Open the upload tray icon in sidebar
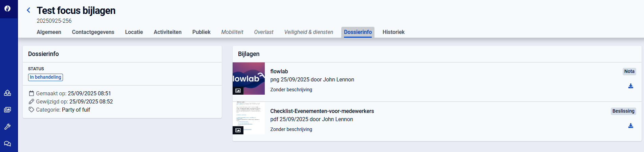Viewport: 644px width, 152px height. click(x=7, y=93)
